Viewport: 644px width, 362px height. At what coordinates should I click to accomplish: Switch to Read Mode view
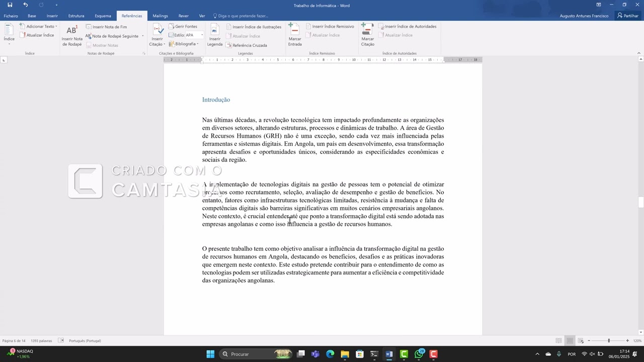pyautogui.click(x=558, y=341)
